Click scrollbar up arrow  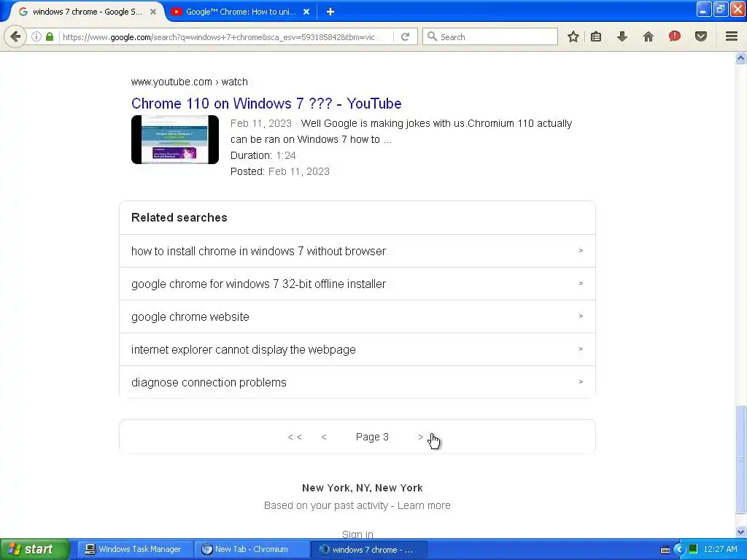pos(741,58)
